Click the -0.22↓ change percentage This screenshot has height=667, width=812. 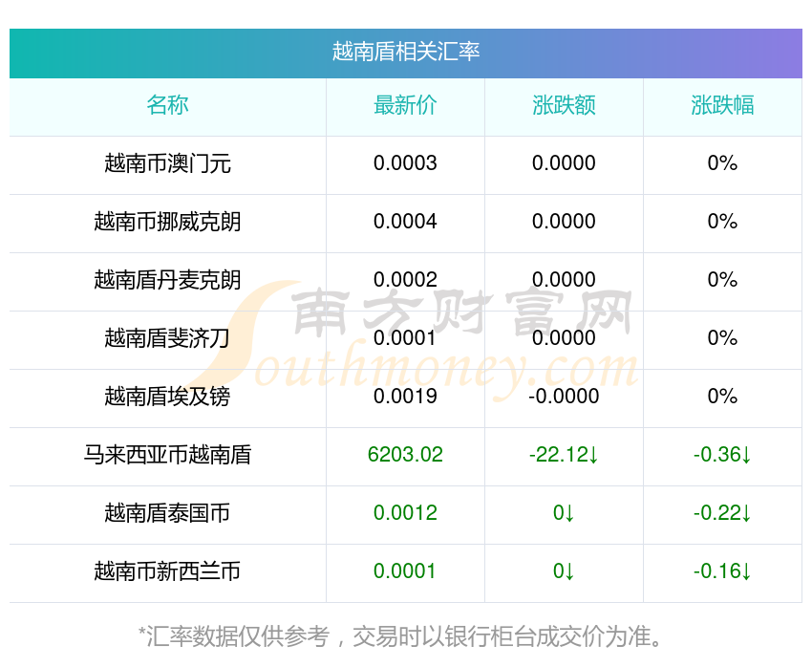(x=722, y=513)
